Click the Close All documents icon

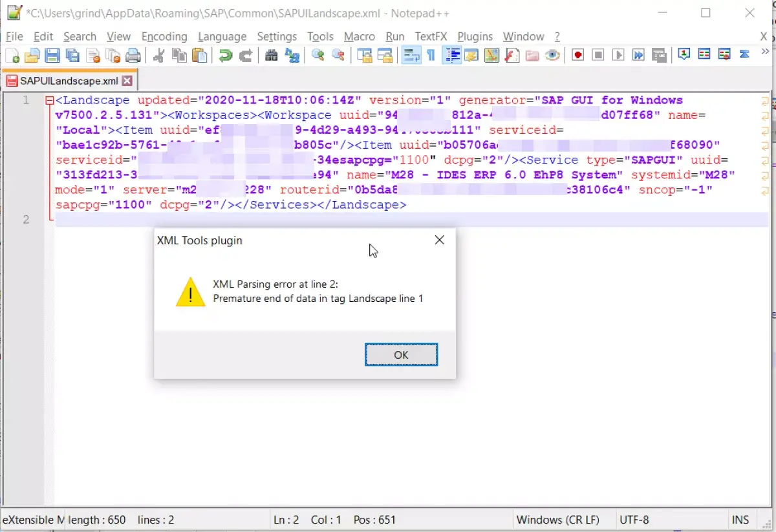[x=113, y=56]
